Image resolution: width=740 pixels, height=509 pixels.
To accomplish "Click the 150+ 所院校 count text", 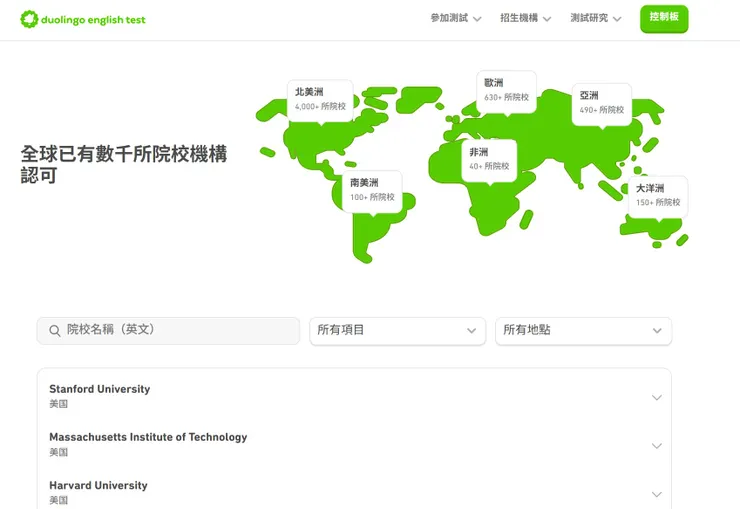I will (658, 202).
